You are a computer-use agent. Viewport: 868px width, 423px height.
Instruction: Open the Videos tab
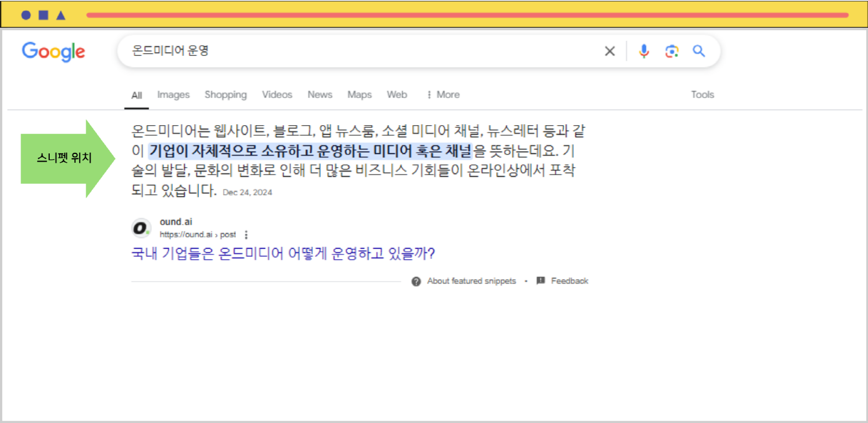(x=277, y=95)
